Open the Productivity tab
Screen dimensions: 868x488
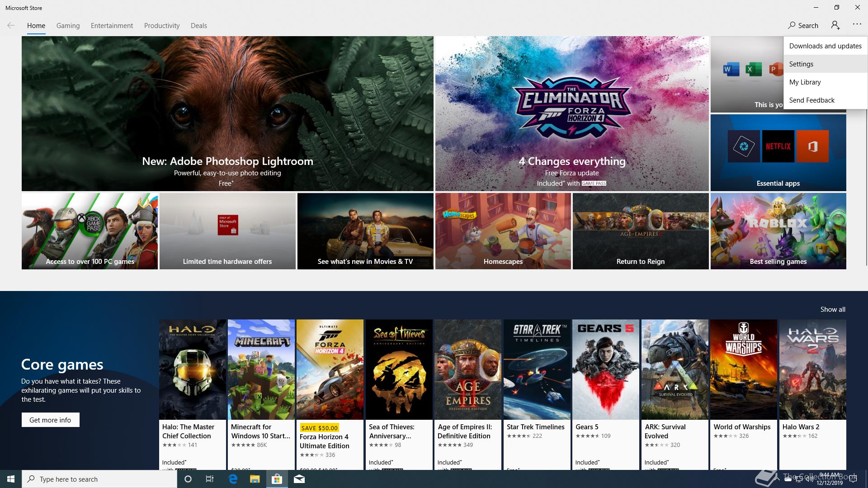(162, 26)
